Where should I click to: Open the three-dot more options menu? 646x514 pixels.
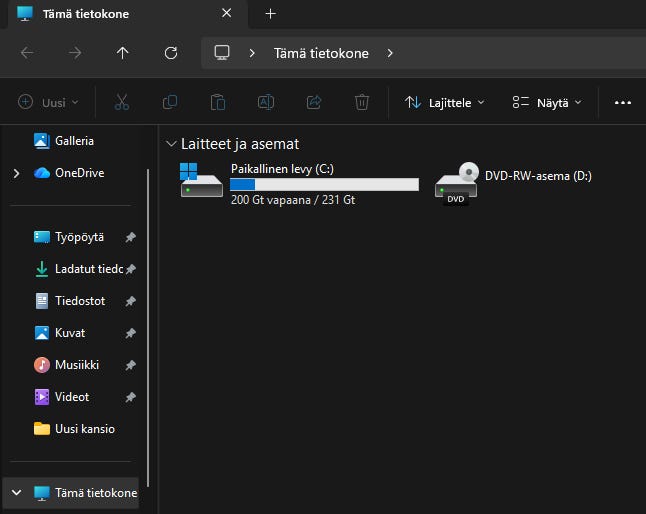click(x=623, y=102)
